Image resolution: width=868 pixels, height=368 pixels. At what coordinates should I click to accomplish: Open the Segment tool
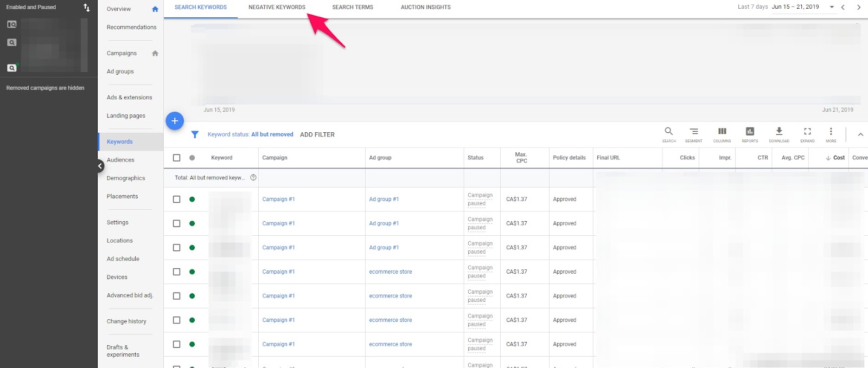[693, 134]
